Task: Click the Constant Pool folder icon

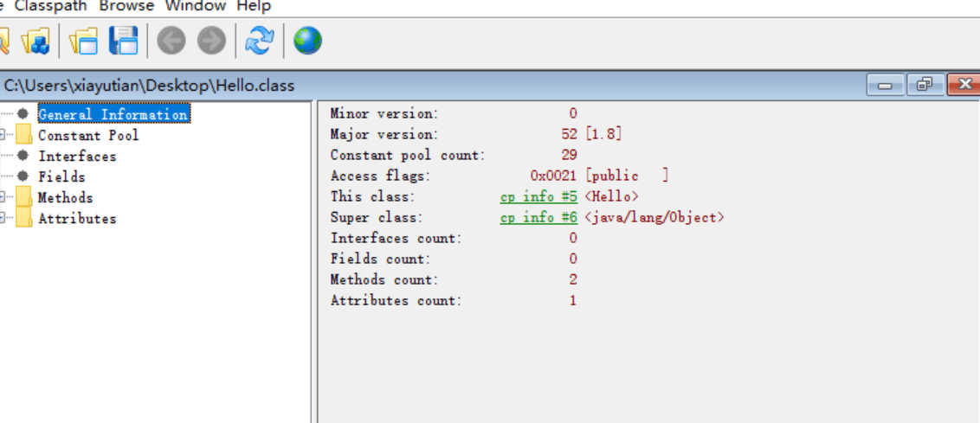Action: pos(23,135)
